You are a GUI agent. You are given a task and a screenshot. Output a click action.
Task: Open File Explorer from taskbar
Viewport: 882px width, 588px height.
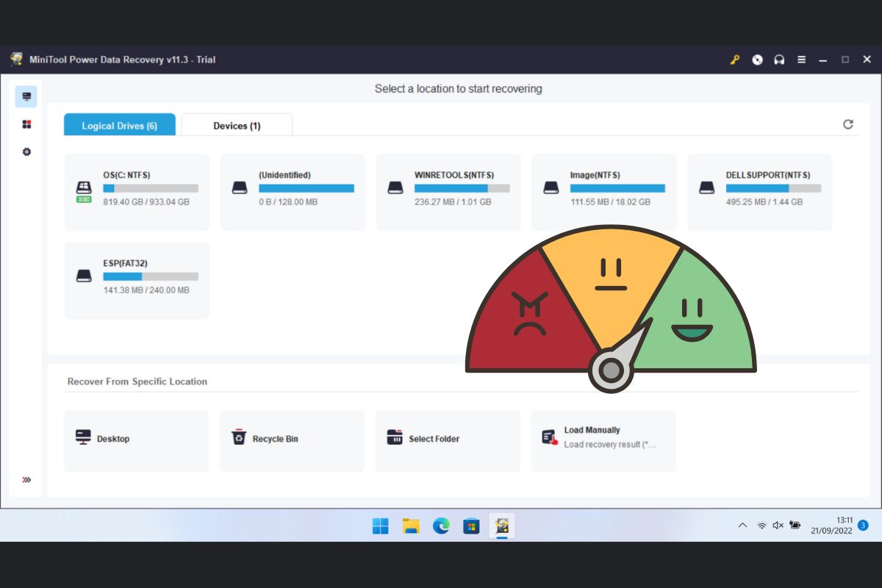coord(411,526)
